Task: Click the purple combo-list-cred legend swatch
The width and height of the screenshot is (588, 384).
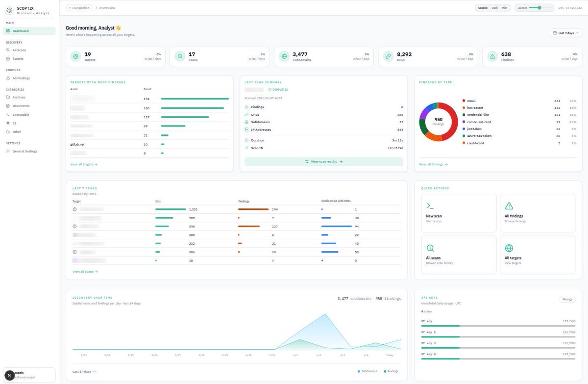Action: pyautogui.click(x=464, y=122)
